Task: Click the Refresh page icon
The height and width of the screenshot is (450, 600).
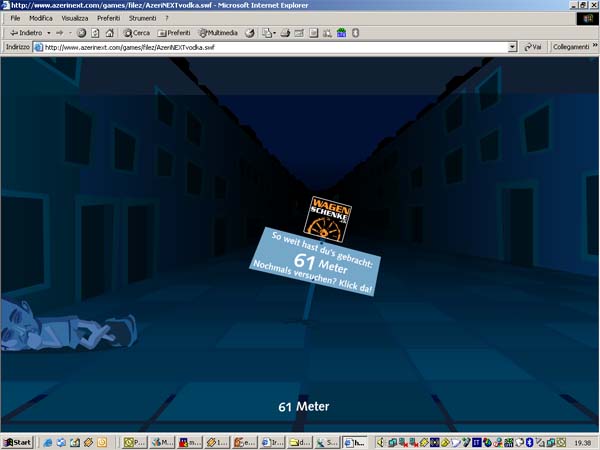Action: coord(96,33)
